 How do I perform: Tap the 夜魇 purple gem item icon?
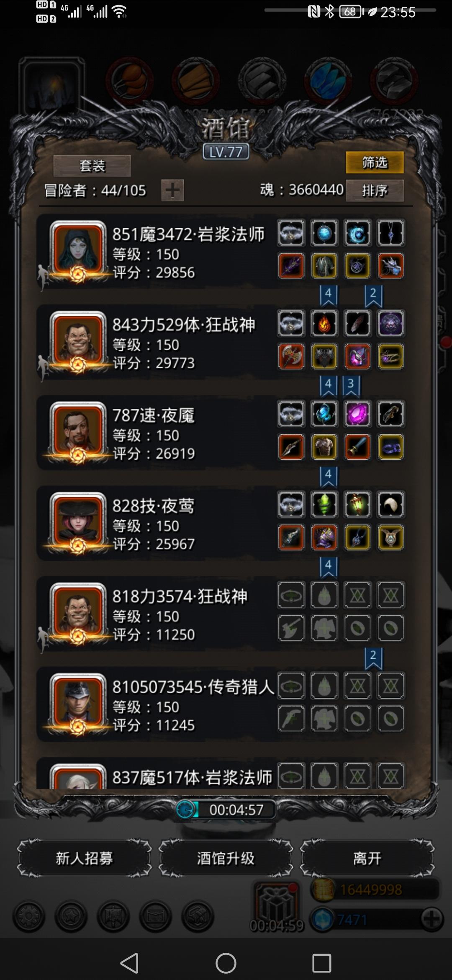(x=357, y=414)
